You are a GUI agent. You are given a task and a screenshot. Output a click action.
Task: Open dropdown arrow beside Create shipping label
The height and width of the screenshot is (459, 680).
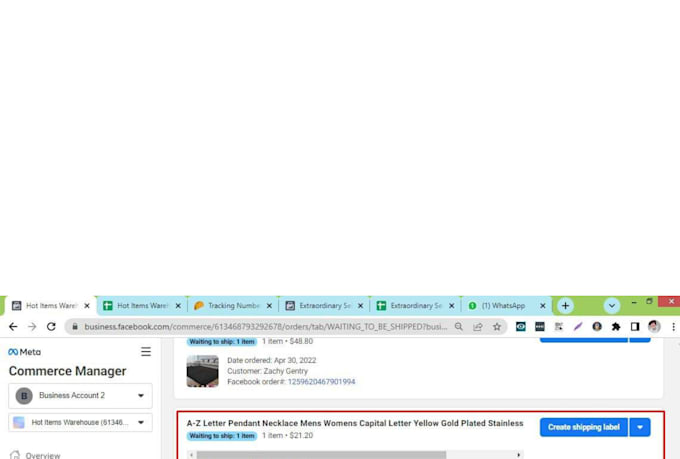tap(640, 427)
